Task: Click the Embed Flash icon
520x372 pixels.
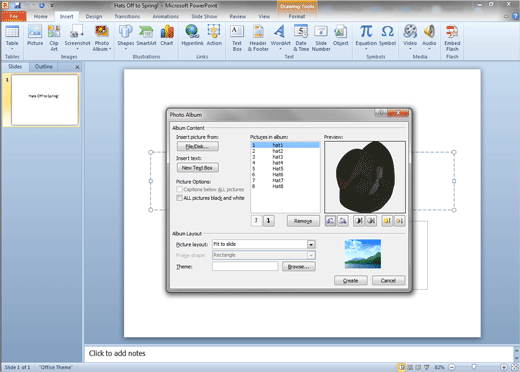Action: coord(452,32)
